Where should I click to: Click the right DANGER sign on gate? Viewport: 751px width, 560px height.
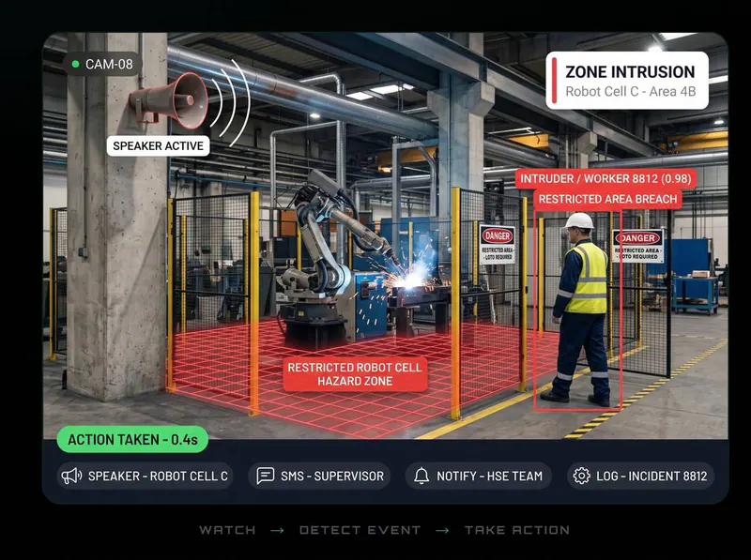pyautogui.click(x=638, y=246)
